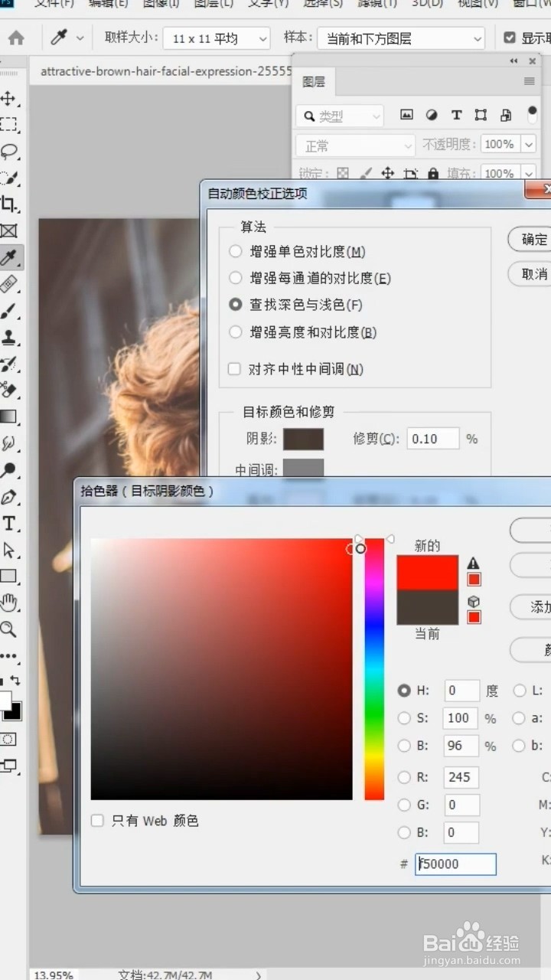Open the layer 类型 filter dropdown
551x980 pixels.
(340, 116)
